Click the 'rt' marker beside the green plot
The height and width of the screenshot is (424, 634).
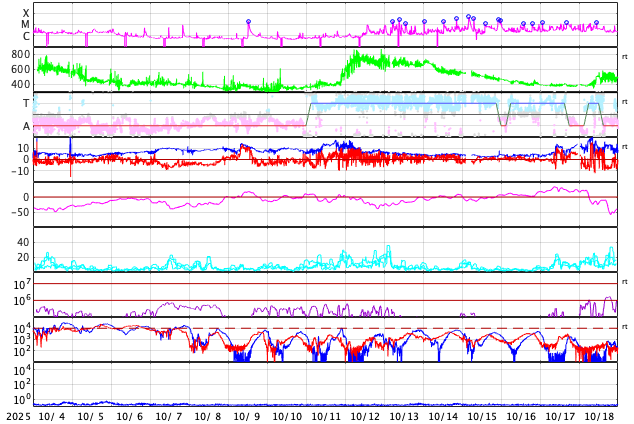tap(624, 57)
